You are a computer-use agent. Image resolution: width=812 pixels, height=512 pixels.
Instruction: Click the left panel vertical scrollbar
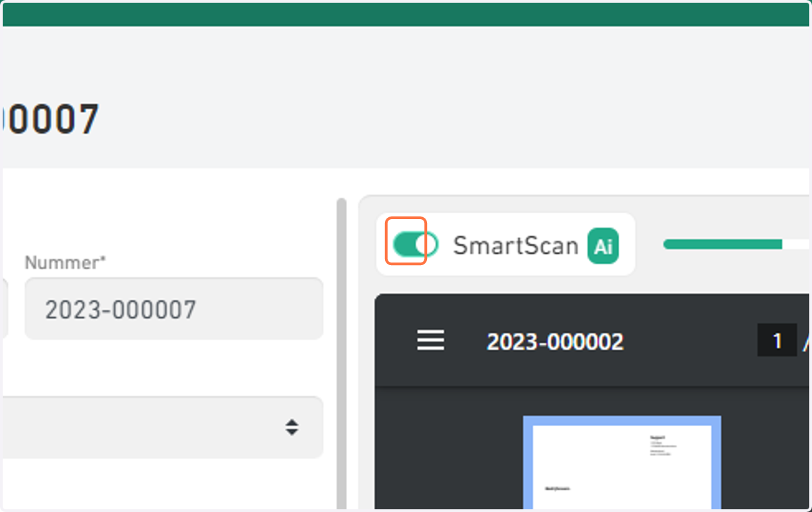pyautogui.click(x=342, y=353)
